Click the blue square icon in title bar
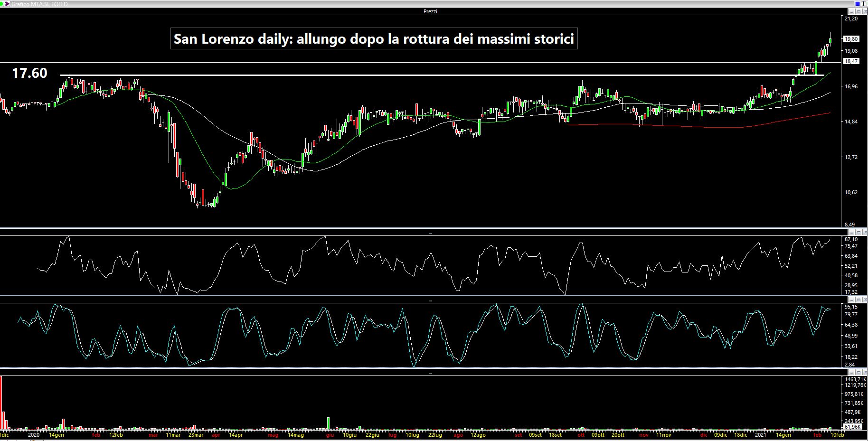Screen dimensions: 868x441 (x=858, y=4)
